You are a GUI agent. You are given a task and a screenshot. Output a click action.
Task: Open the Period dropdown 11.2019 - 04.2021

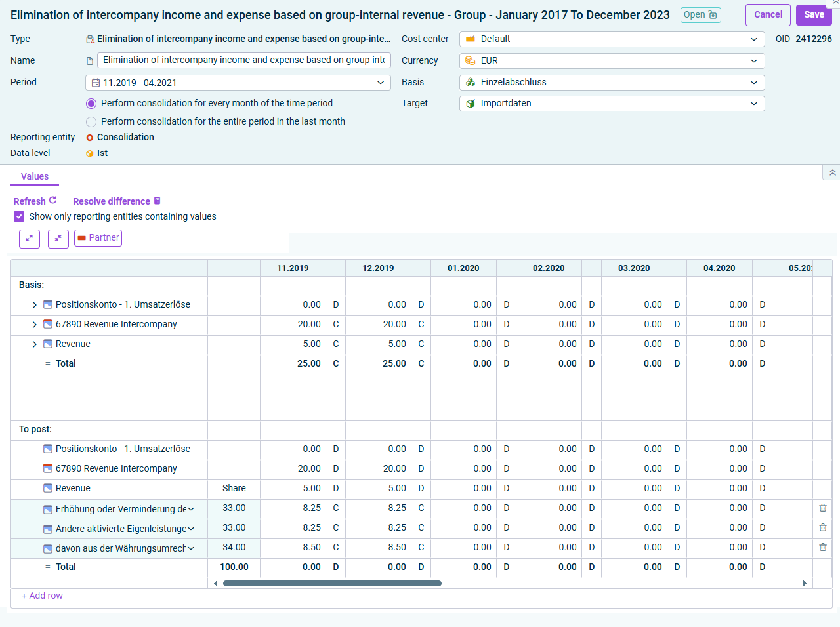coord(238,83)
